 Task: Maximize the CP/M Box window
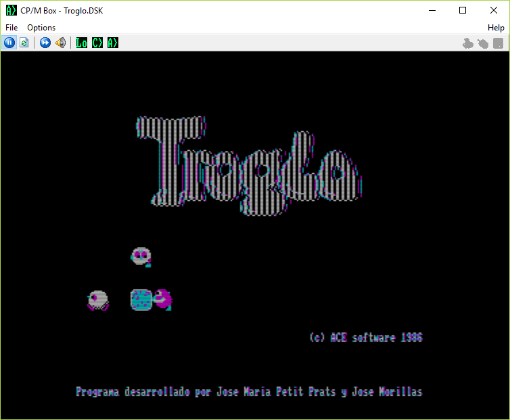pos(463,10)
